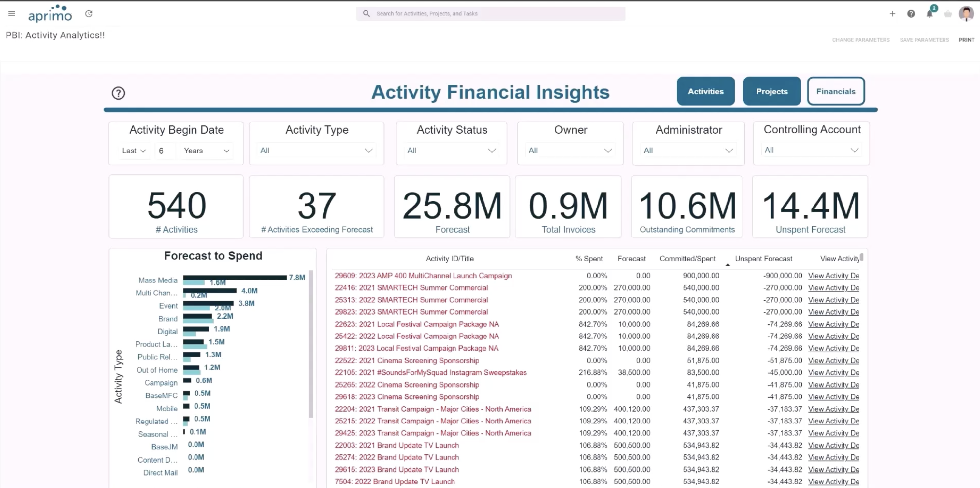This screenshot has height=488, width=980.
Task: Expand the Owner filter dropdown
Action: tap(569, 150)
